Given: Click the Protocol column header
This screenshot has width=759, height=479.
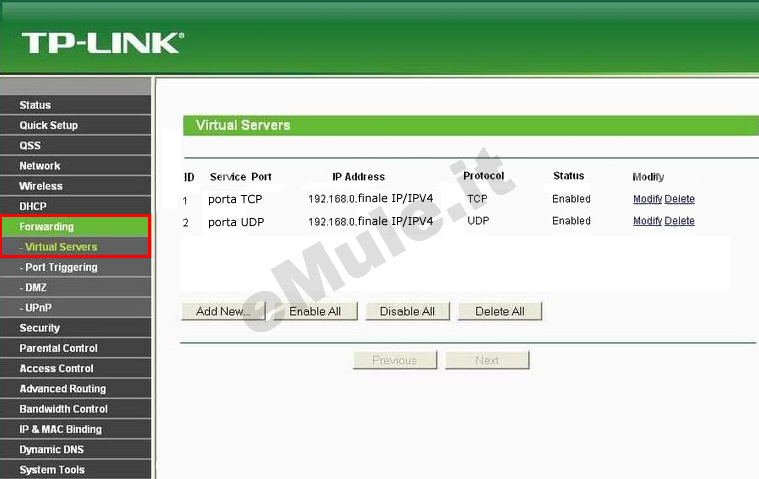Looking at the screenshot, I should click(484, 176).
